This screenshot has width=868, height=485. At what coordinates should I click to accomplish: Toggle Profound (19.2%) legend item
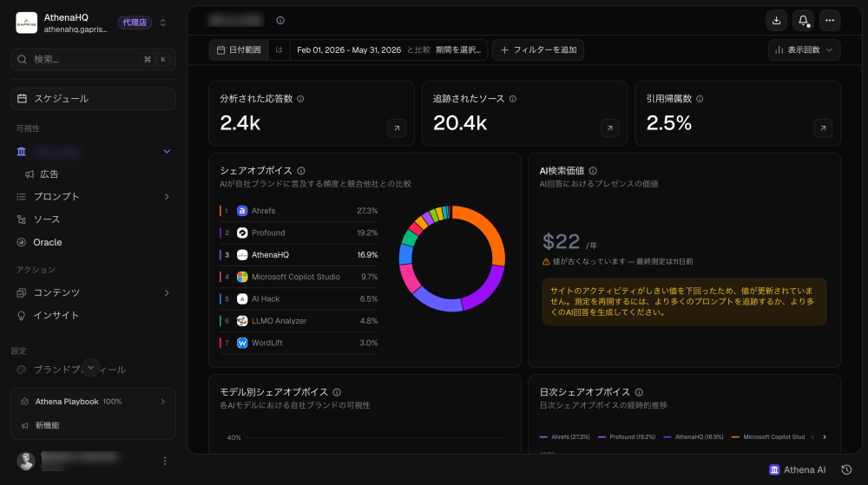(x=627, y=437)
